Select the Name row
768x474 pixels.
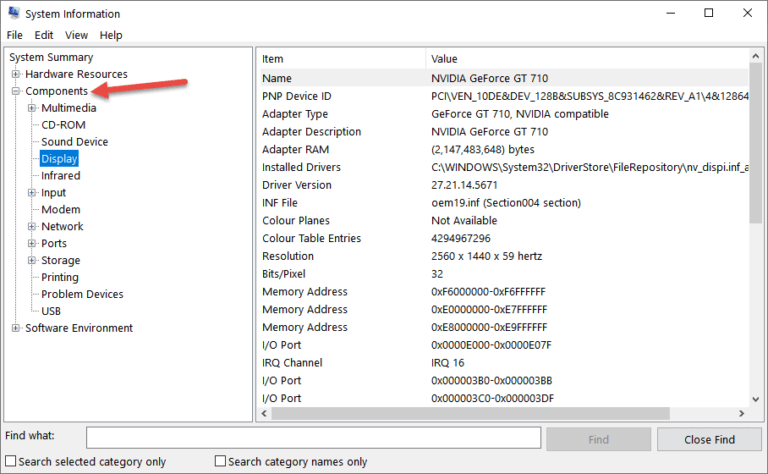point(503,78)
